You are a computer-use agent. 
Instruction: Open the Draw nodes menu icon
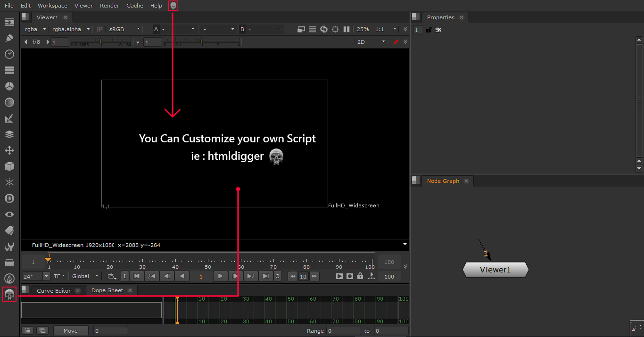[9, 38]
